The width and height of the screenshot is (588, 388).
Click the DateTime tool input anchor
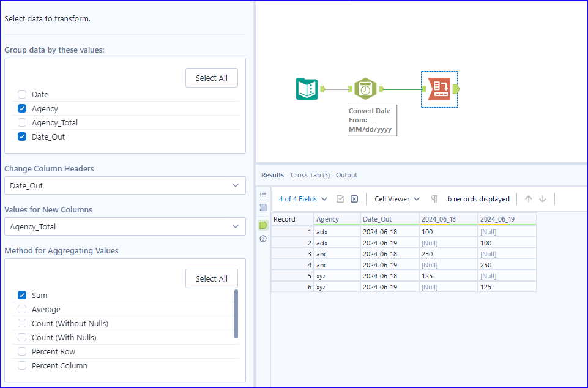[350, 89]
